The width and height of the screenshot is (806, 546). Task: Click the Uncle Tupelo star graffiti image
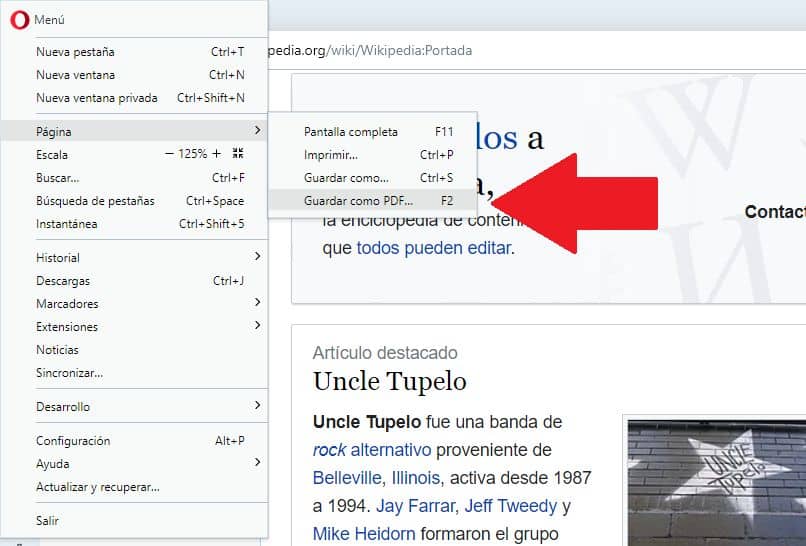tap(717, 483)
